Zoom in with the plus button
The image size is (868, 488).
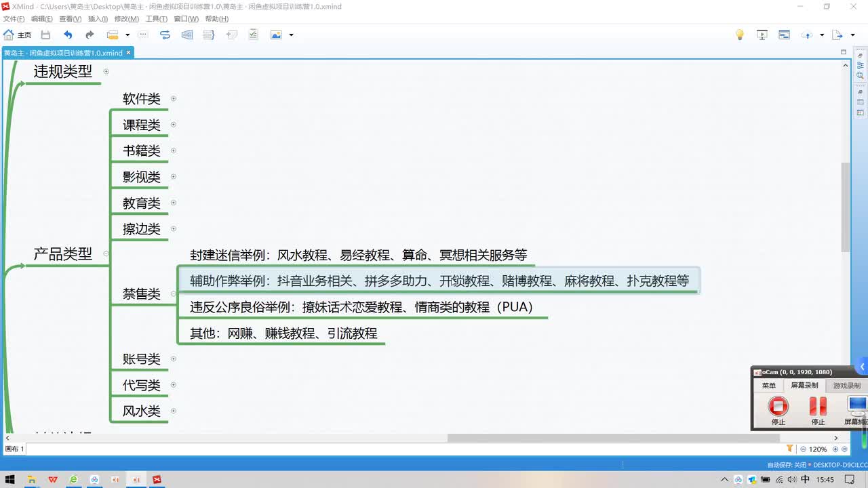[x=835, y=449]
